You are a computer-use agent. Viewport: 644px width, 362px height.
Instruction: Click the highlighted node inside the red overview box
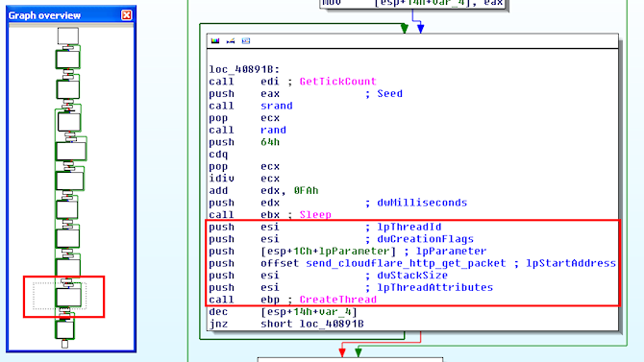pos(68,297)
